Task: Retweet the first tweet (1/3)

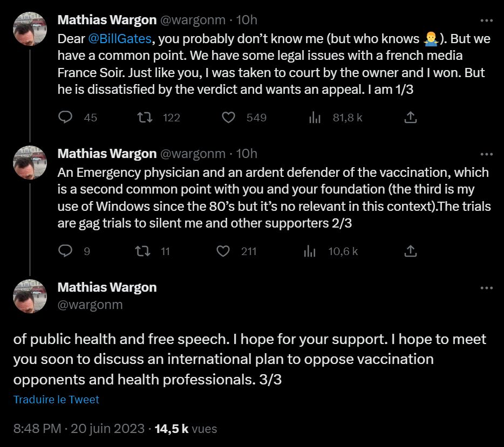Action: (145, 117)
